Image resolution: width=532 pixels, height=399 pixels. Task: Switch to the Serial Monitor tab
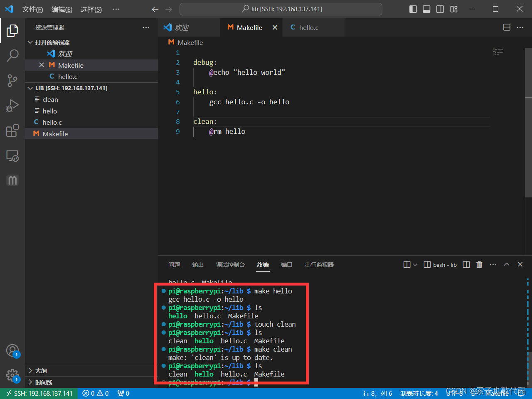[319, 265]
